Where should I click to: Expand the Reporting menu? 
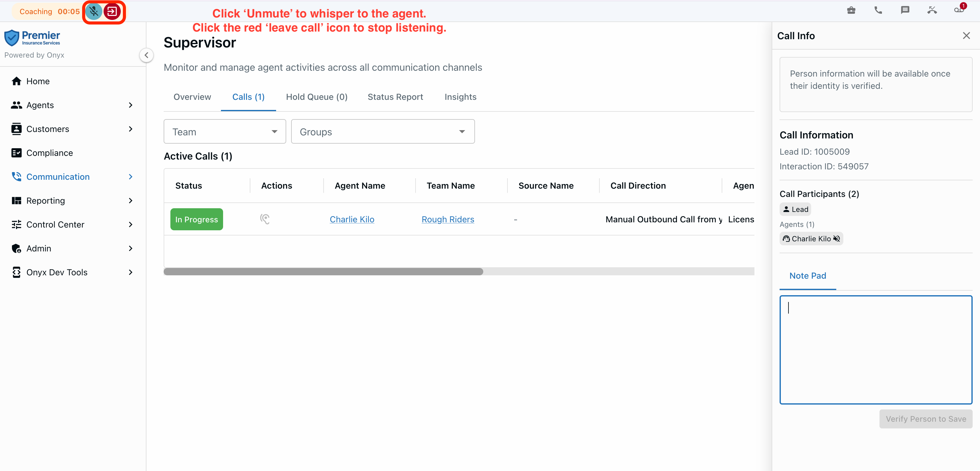pos(73,201)
